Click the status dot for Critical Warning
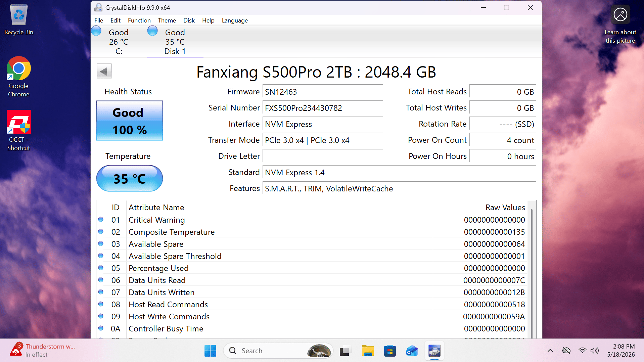Viewport: 644px width, 362px height. pyautogui.click(x=101, y=219)
